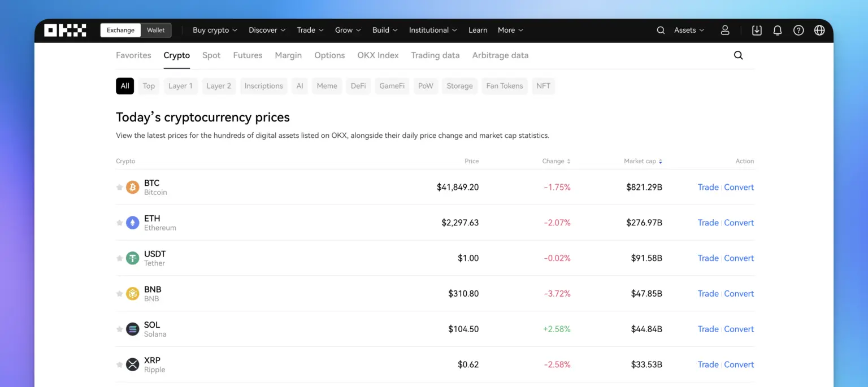This screenshot has width=868, height=387.
Task: Click the Tether coin icon
Action: 133,258
